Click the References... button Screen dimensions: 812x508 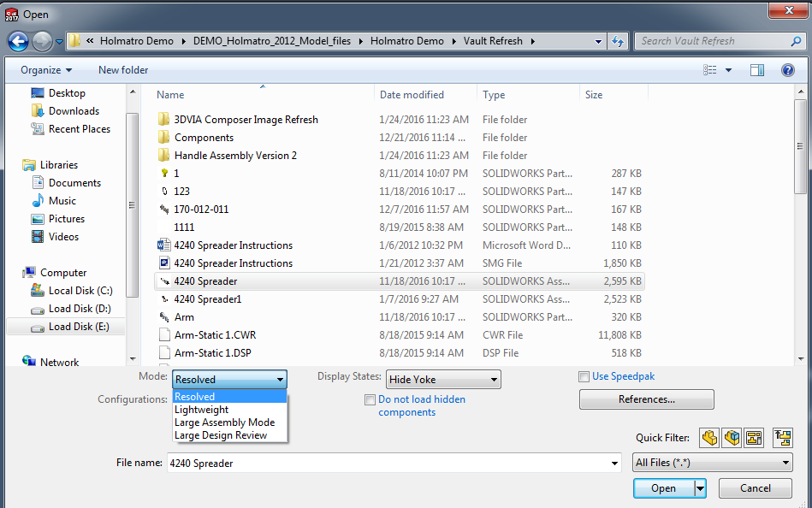point(646,399)
